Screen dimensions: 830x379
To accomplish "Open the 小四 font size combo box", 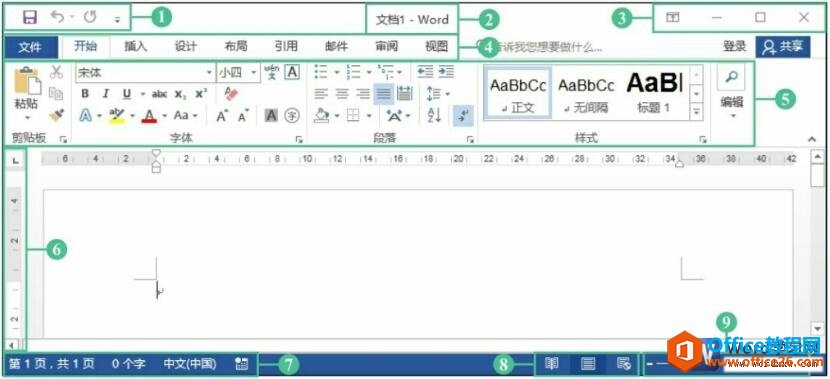I will 239,73.
